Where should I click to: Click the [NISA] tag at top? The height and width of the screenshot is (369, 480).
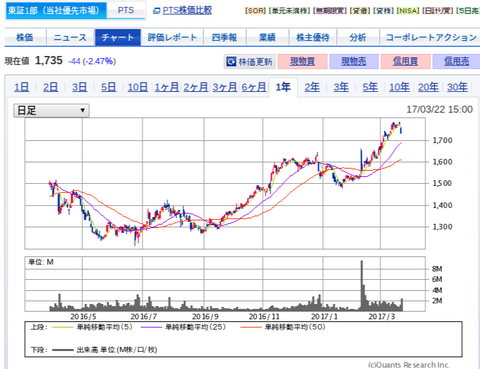pyautogui.click(x=408, y=11)
